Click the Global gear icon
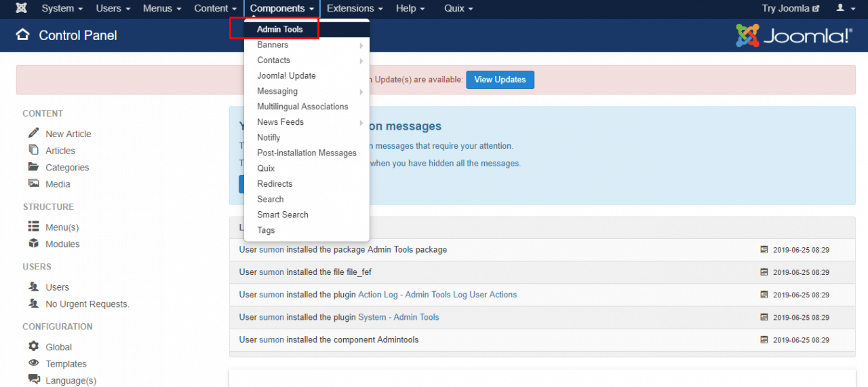Viewport: 868px width, 387px height. point(33,346)
